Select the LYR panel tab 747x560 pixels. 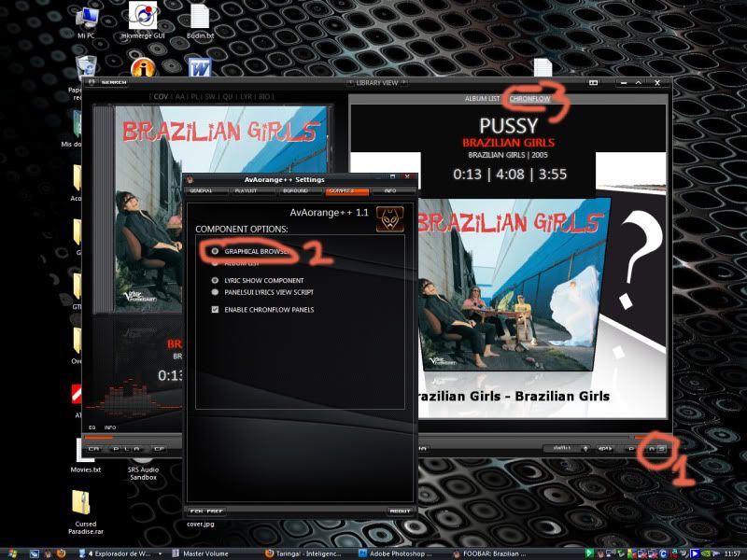tap(246, 97)
